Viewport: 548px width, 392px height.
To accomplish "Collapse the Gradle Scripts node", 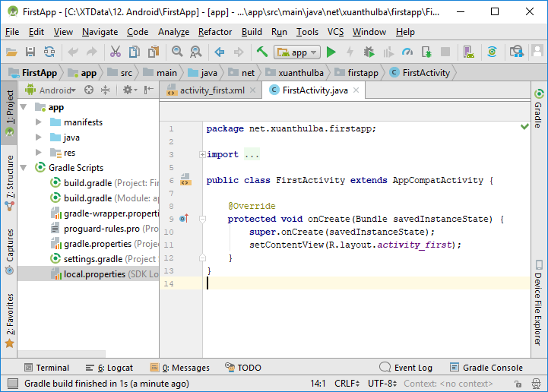I will tap(24, 168).
